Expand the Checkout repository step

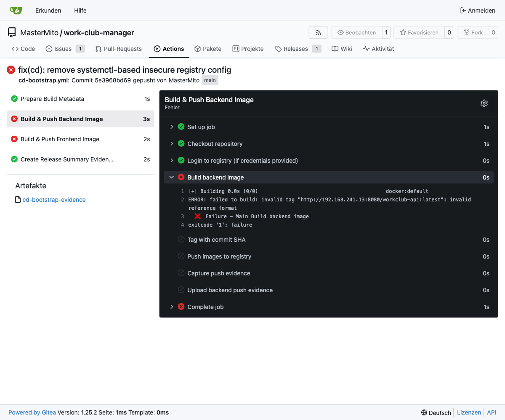pos(172,144)
